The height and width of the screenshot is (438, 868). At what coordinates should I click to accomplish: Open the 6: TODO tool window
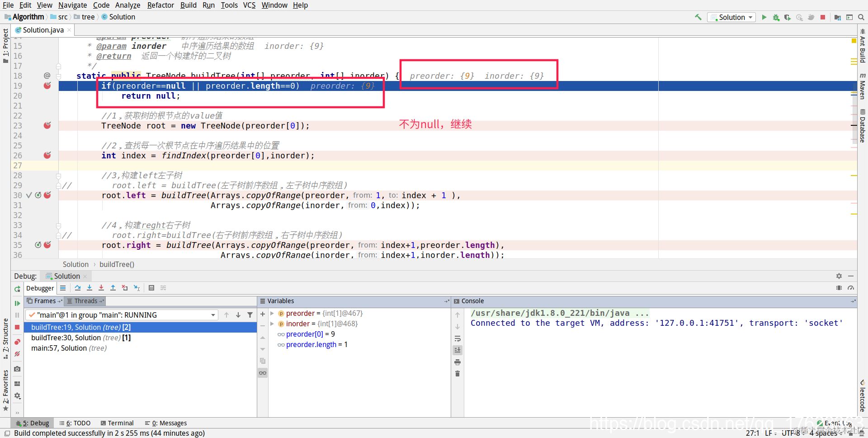75,423
